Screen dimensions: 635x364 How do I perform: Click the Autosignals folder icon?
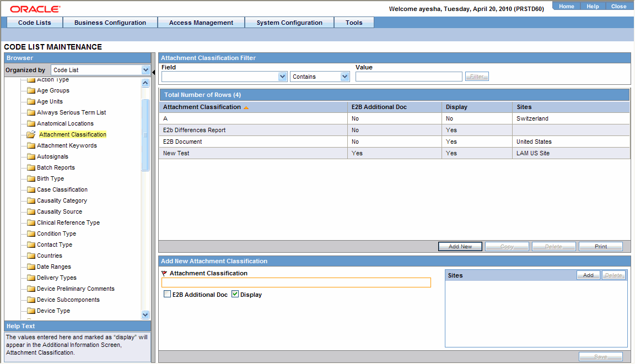click(31, 156)
